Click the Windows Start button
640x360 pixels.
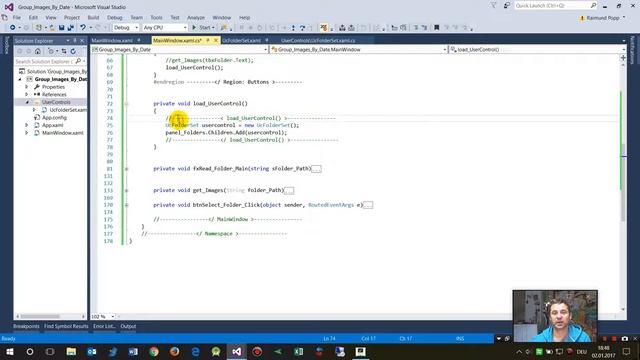[x=9, y=351]
